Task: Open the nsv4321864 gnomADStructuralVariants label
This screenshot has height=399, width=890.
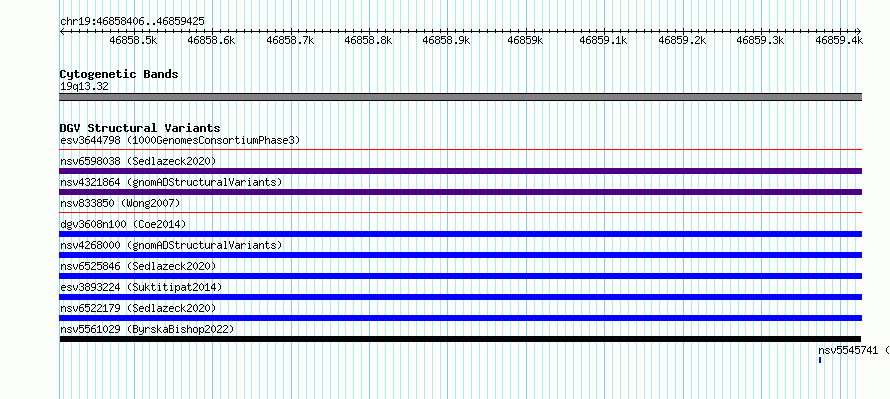Action: click(171, 182)
